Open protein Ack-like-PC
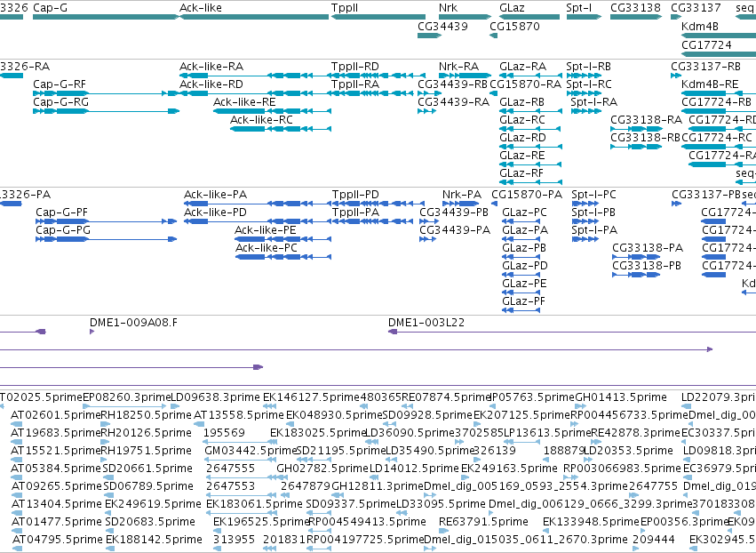756x553 pixels. [x=267, y=248]
